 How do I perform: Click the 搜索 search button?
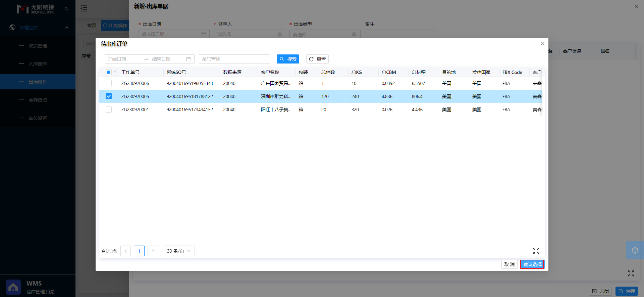[x=288, y=59]
